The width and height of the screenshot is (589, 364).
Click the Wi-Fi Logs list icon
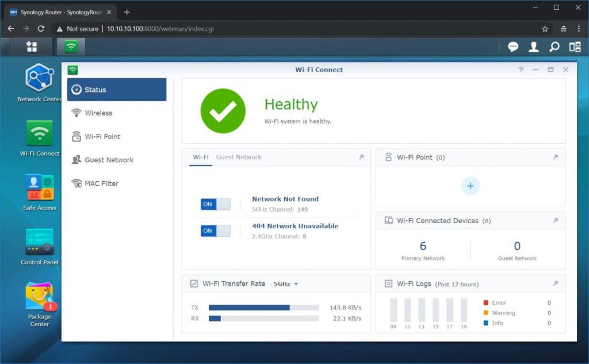point(388,283)
